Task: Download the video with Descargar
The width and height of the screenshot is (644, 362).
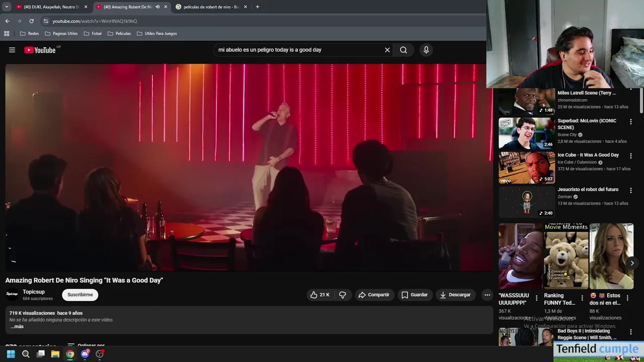Action: pyautogui.click(x=455, y=295)
